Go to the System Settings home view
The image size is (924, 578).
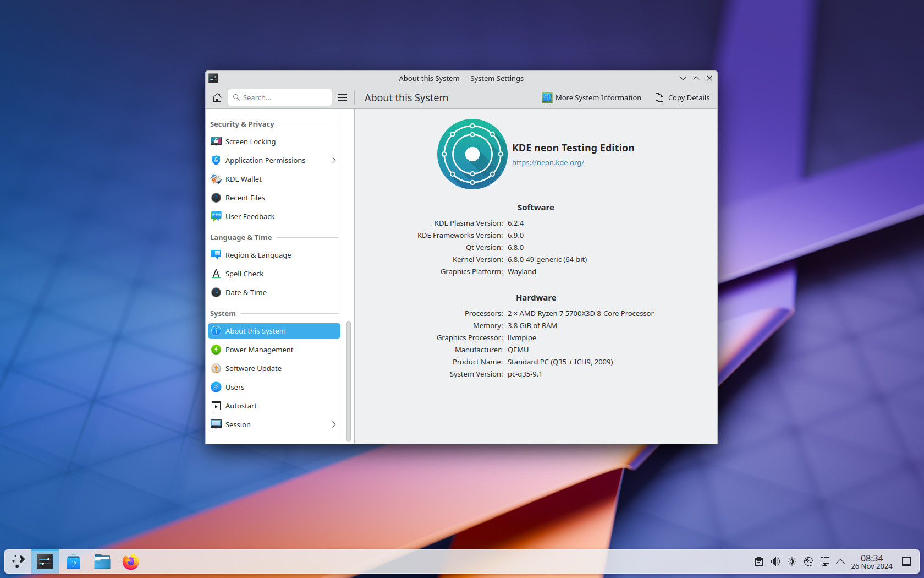point(217,97)
